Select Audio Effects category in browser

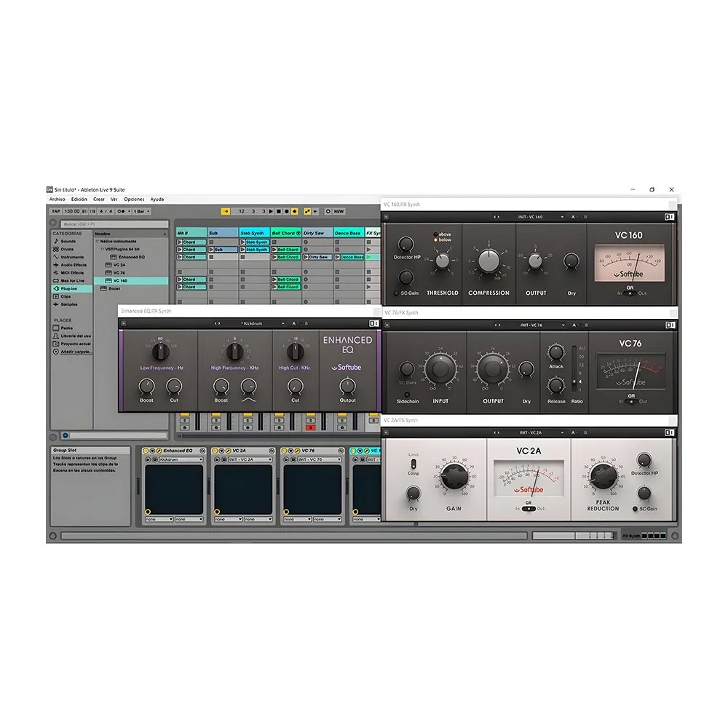pos(74,265)
